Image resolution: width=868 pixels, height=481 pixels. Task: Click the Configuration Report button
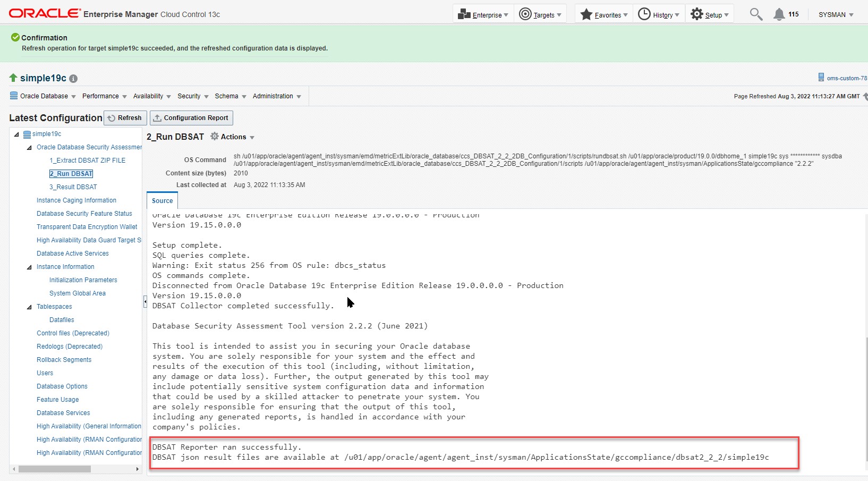pyautogui.click(x=191, y=118)
